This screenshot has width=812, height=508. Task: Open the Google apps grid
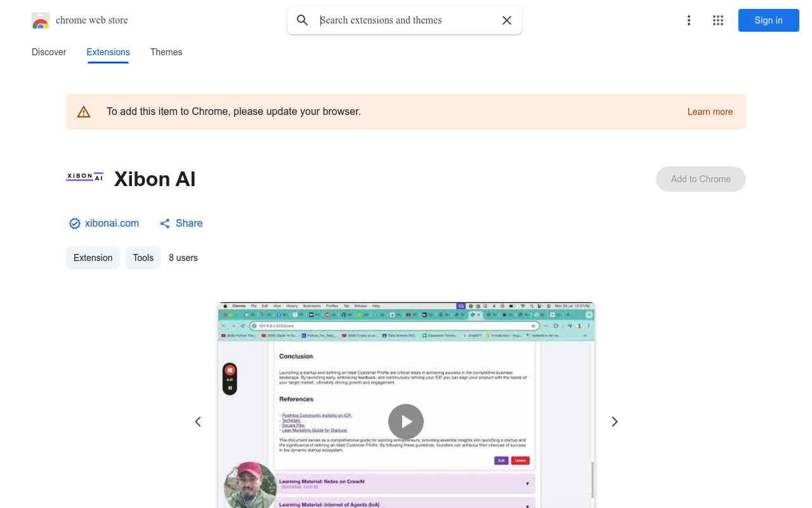point(718,20)
